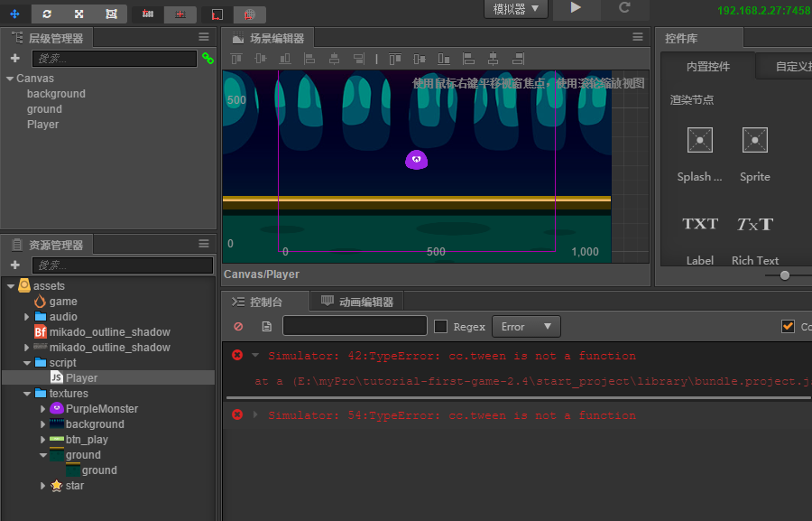Click the refresh preview device button
812x521 pixels.
[x=624, y=8]
